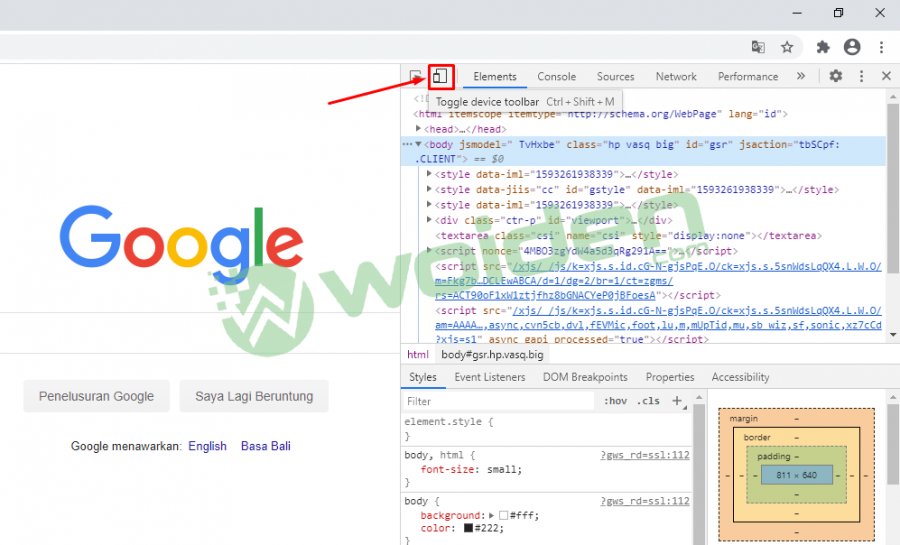
Task: Click the #222 color swatch
Action: click(468, 528)
